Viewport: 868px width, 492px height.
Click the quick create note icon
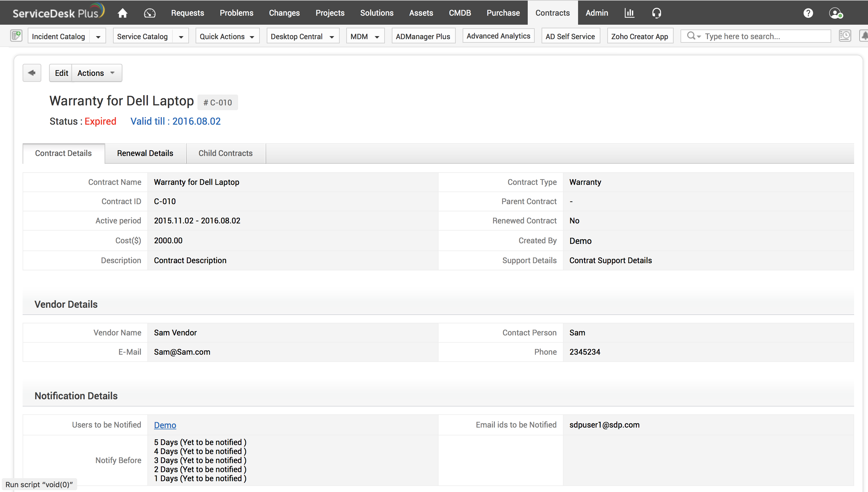tap(16, 36)
